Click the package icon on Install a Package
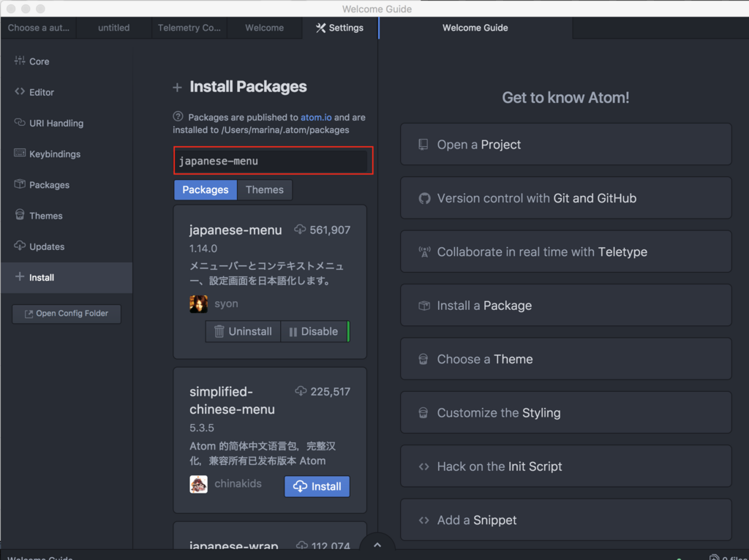 (x=424, y=306)
